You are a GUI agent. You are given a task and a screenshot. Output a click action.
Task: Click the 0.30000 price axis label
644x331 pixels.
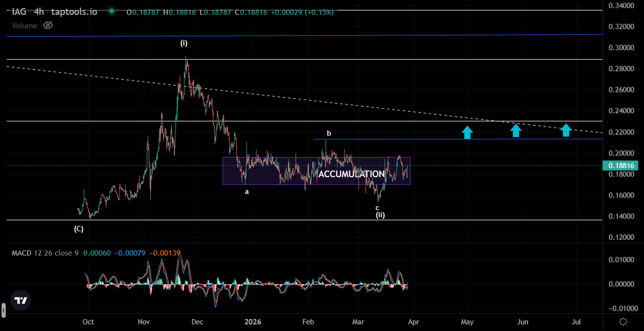[x=621, y=48]
